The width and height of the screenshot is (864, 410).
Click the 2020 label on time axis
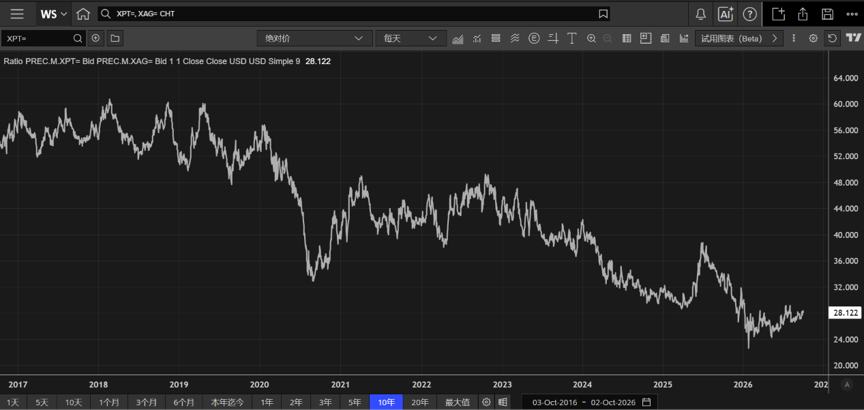(x=260, y=384)
